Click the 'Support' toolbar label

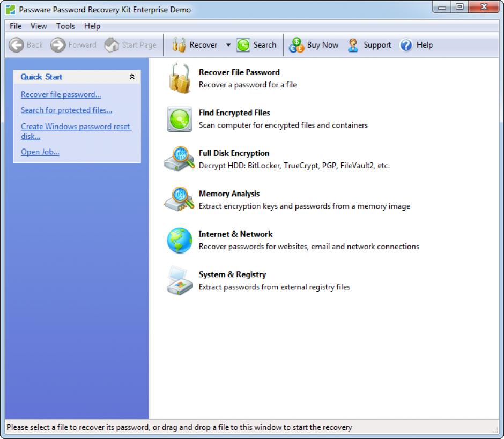tap(377, 45)
